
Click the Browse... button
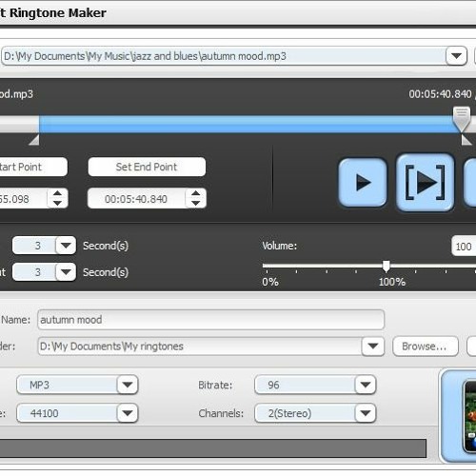pos(426,347)
